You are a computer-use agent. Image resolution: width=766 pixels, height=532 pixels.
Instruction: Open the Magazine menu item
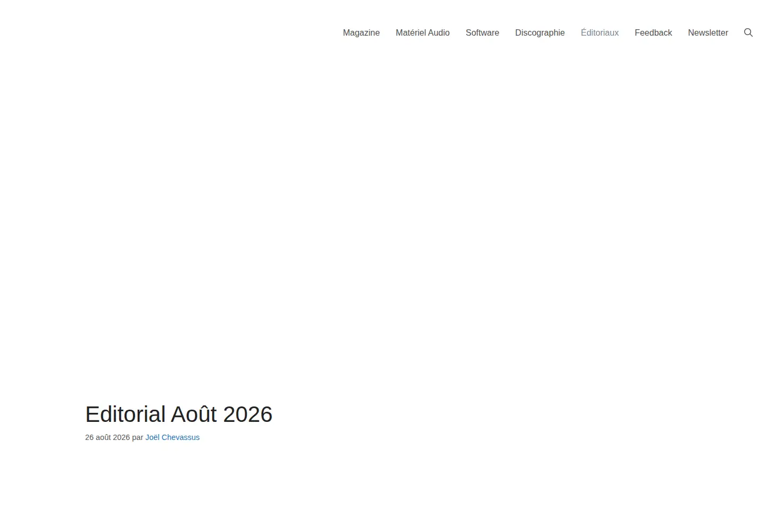(361, 32)
